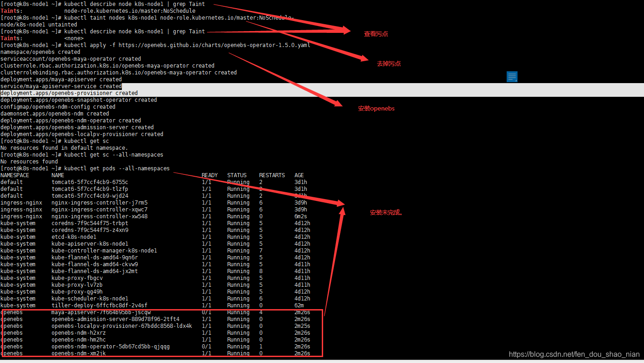
Task: Select the line 'namespace/openebs created'
Action: [x=40, y=52]
